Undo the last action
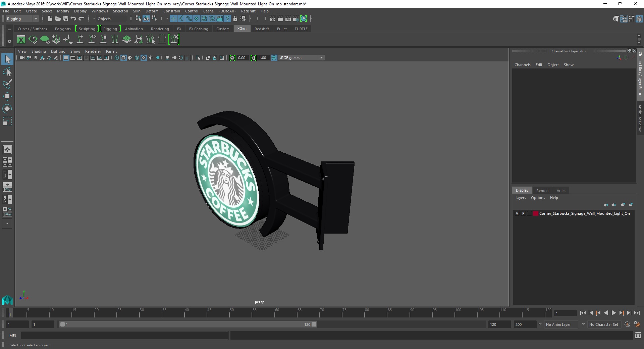The width and height of the screenshot is (644, 349). (x=73, y=19)
